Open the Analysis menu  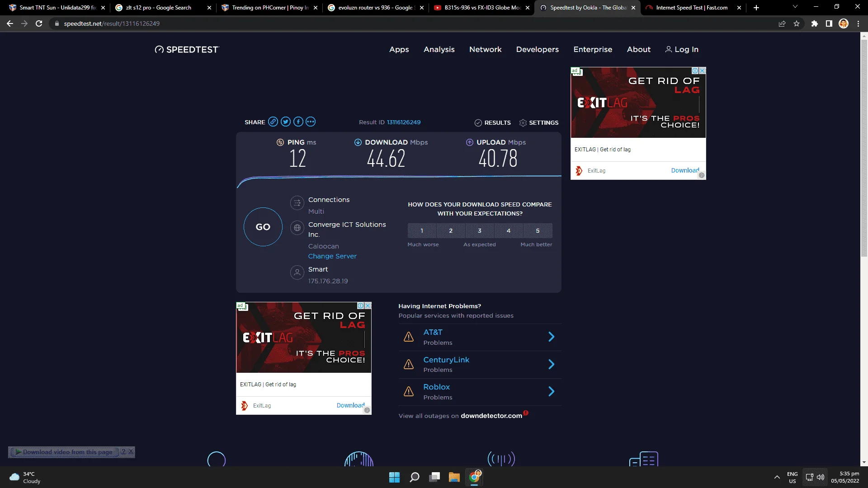[x=439, y=50]
